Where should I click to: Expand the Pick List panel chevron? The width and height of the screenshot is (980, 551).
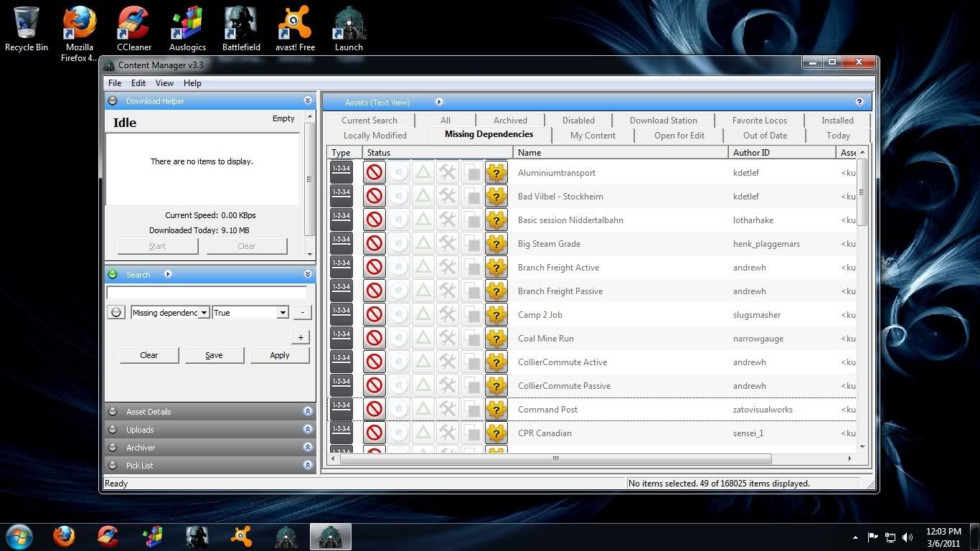(308, 466)
